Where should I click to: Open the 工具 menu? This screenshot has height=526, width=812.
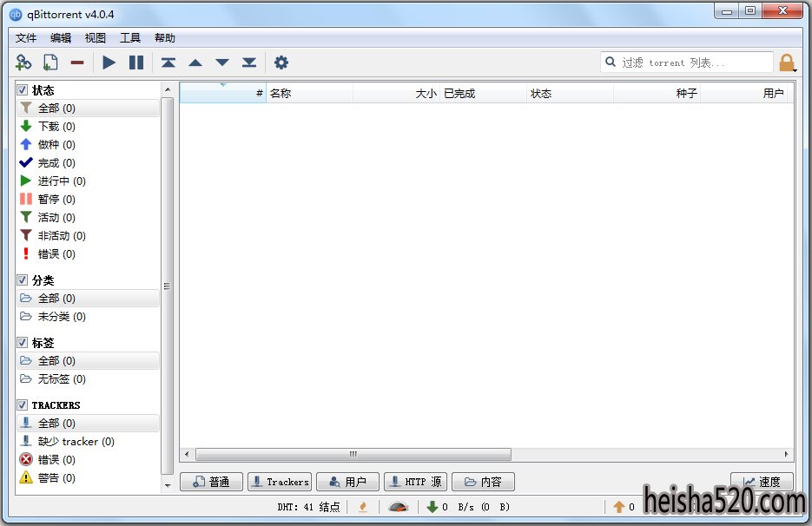pos(130,38)
